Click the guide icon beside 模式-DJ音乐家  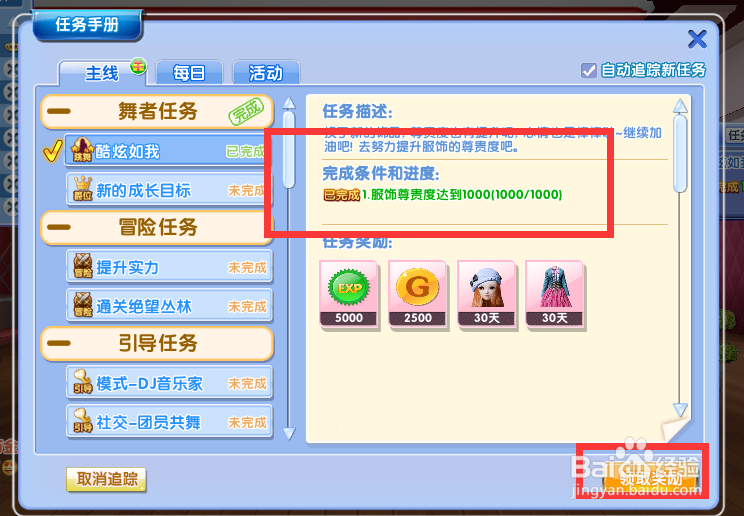coord(83,382)
